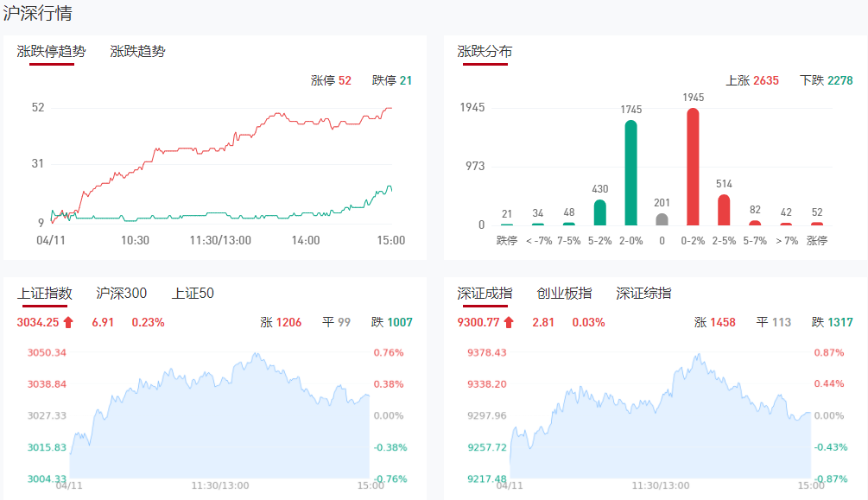This screenshot has height=500, width=868.
Task: Switch to the 上证50 tab
Action: (193, 294)
